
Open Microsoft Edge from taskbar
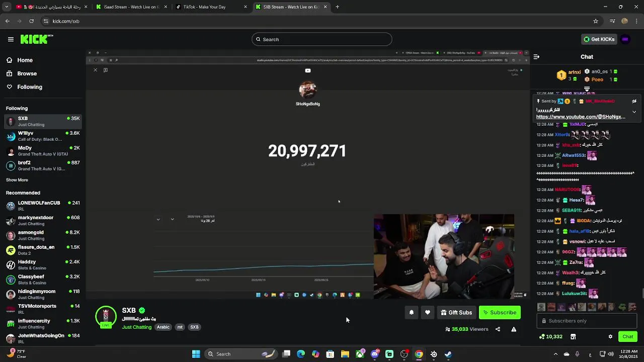click(x=301, y=354)
